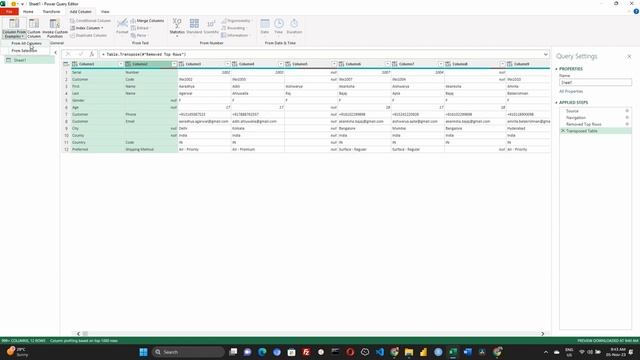This screenshot has width=640, height=360.
Task: Click the Merge Columns button
Action: pos(147,20)
